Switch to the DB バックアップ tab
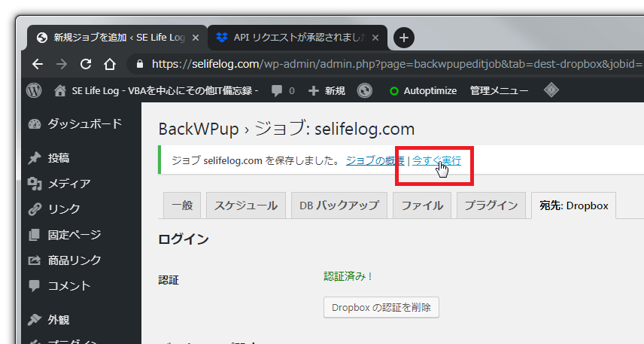 339,205
